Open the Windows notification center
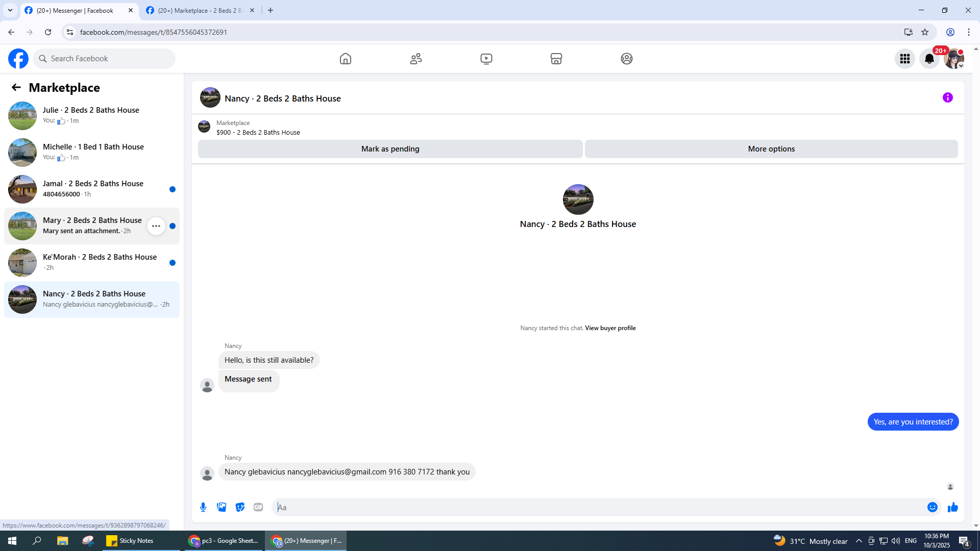This screenshot has height=551, width=980. coord(964,541)
